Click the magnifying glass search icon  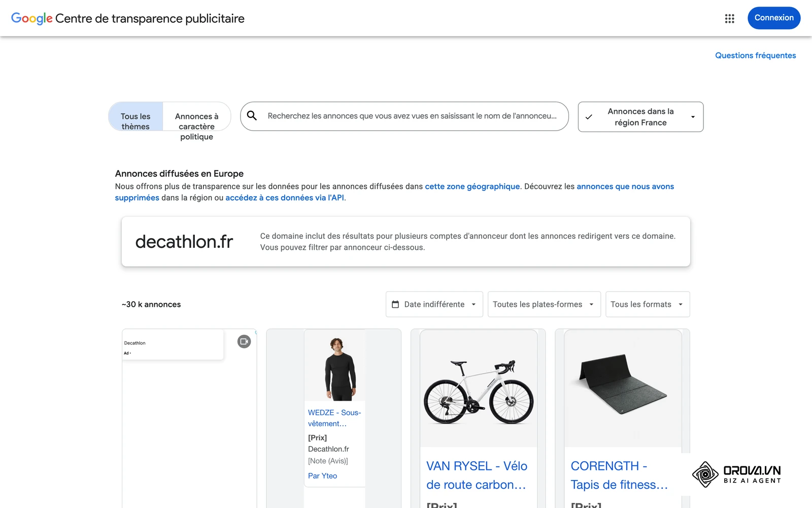coord(252,116)
